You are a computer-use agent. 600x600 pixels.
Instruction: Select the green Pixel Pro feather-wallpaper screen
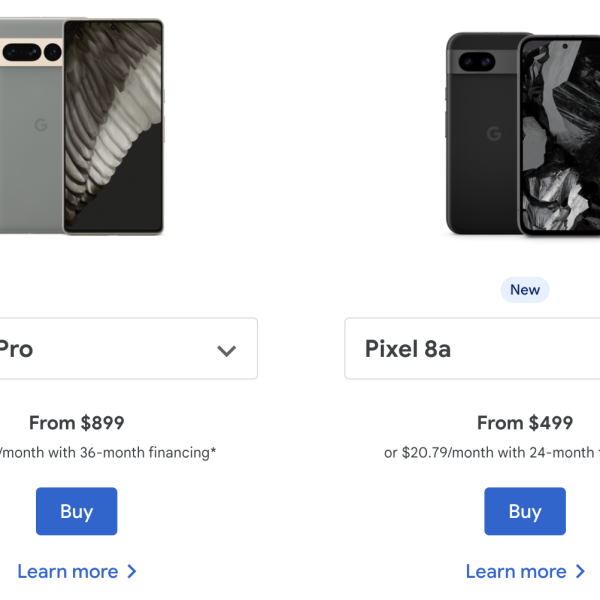[112, 125]
